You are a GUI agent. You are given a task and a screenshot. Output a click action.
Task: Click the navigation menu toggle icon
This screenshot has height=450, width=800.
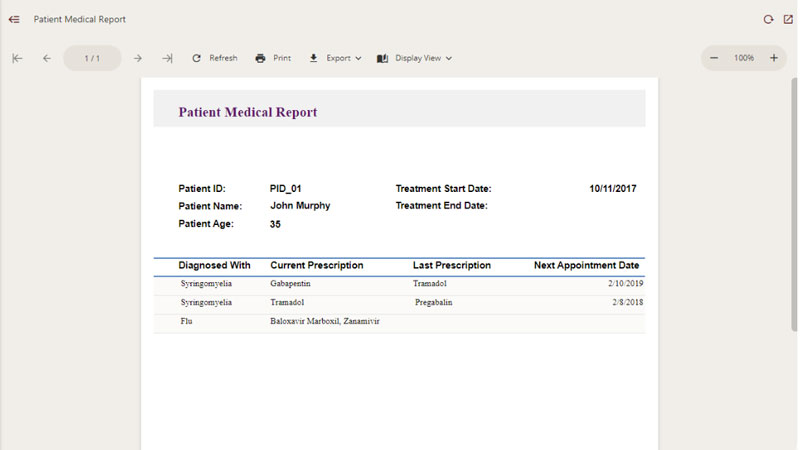[x=14, y=19]
